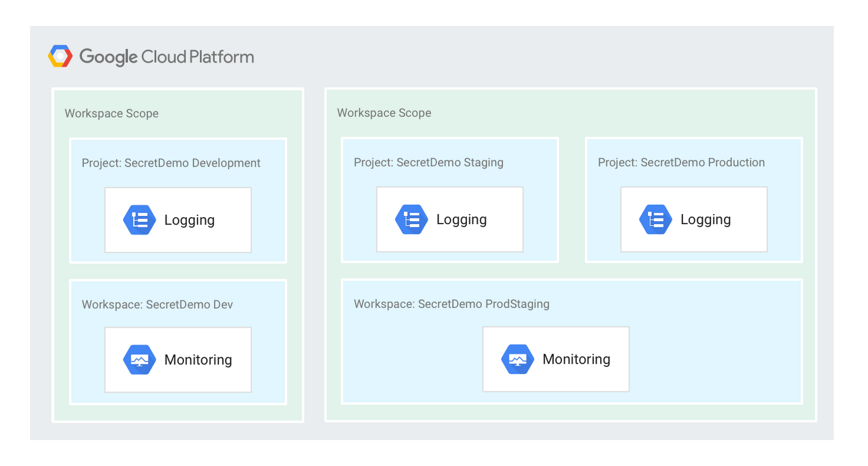Click the 'Logging' text in Staging project
Screen dimensions: 868x466
tap(462, 220)
